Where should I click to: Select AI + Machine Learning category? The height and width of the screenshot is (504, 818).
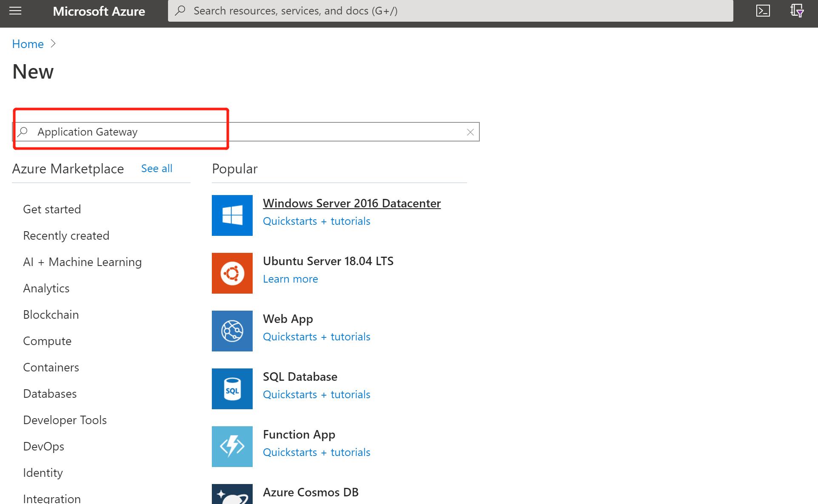click(x=82, y=262)
